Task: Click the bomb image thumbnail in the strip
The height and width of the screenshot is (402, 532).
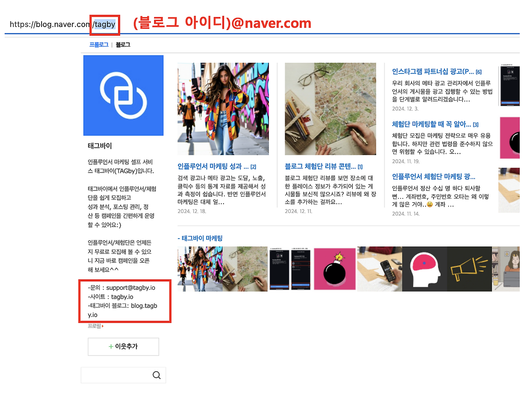Action: (335, 269)
